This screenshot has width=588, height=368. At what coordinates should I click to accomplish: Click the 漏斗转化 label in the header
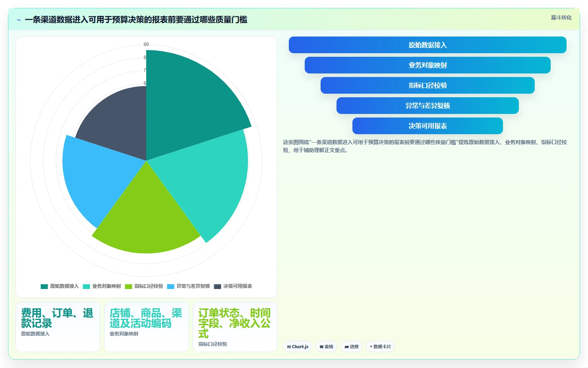pos(561,17)
